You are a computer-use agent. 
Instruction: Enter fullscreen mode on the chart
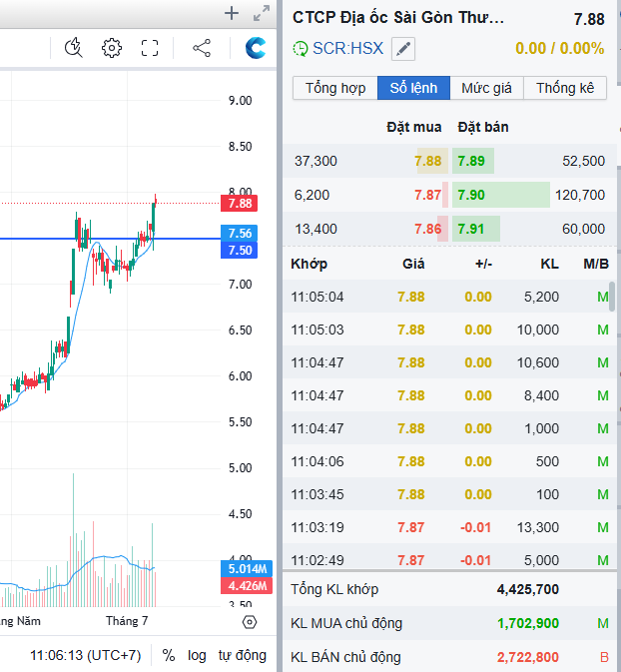click(x=150, y=48)
